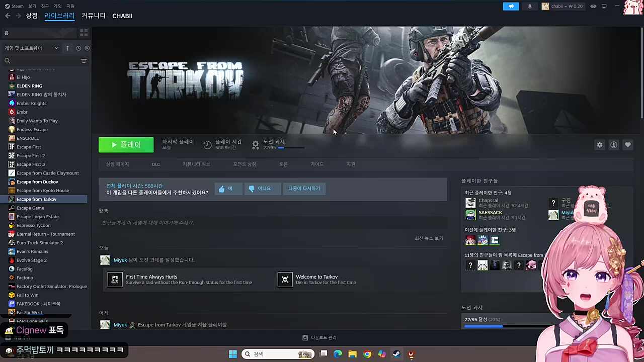Switch library to grid view icon
Image resolution: width=644 pixels, height=362 pixels.
(84, 33)
